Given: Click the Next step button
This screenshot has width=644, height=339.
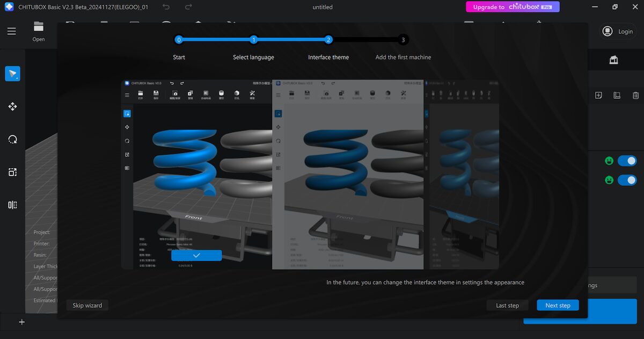Looking at the screenshot, I should coord(558,305).
